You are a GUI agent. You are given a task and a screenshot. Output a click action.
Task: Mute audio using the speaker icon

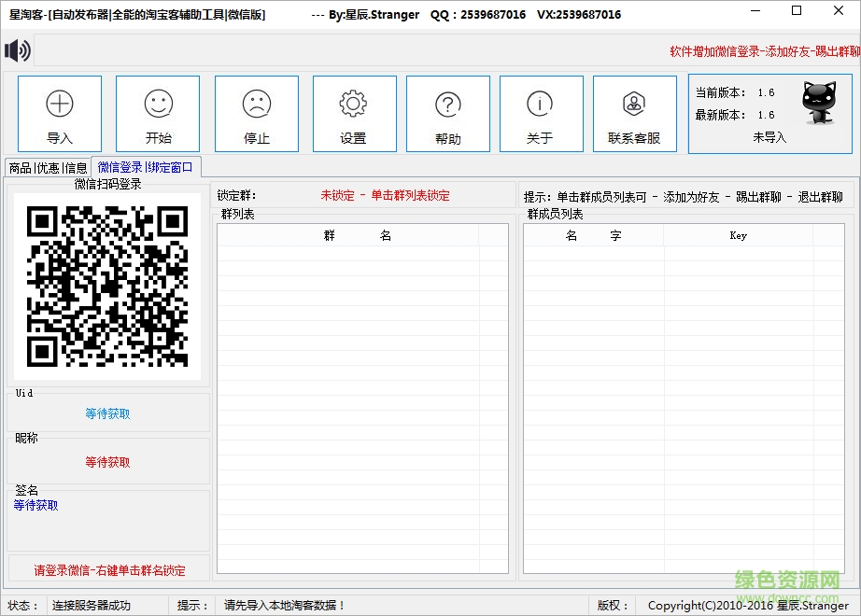pos(18,49)
